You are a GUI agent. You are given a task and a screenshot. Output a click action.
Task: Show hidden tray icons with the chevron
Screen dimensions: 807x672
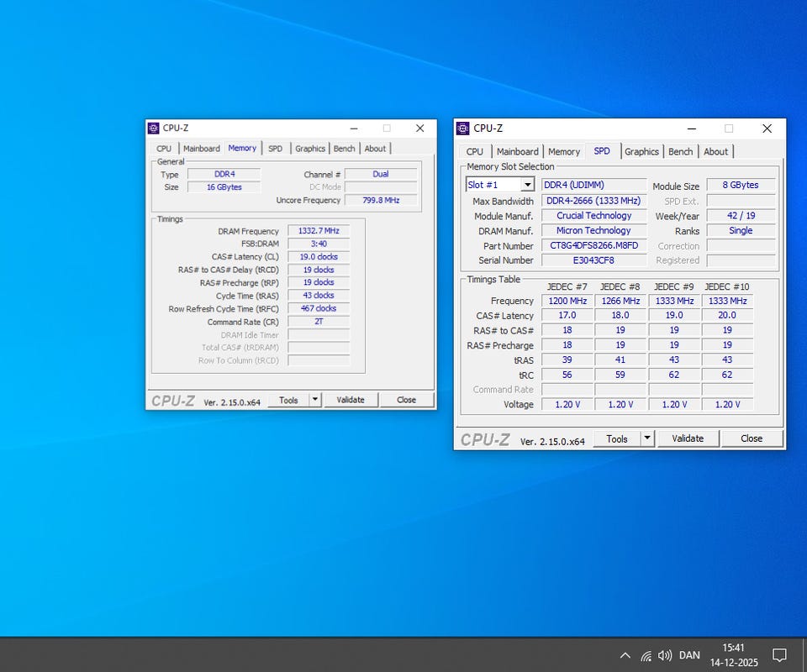625,655
